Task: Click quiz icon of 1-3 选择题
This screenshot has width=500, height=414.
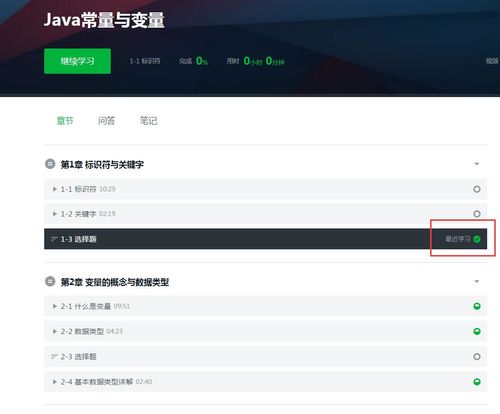Action: click(54, 239)
